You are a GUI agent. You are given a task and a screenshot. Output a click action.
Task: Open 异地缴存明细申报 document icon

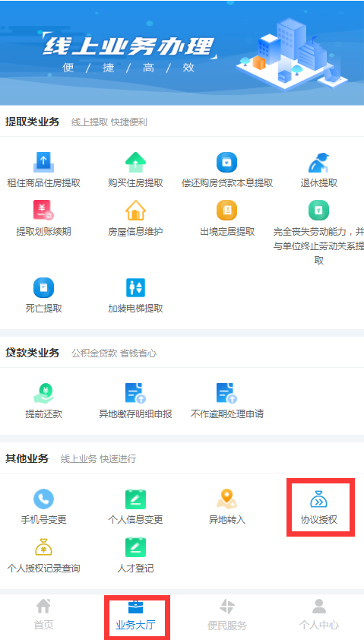135,393
